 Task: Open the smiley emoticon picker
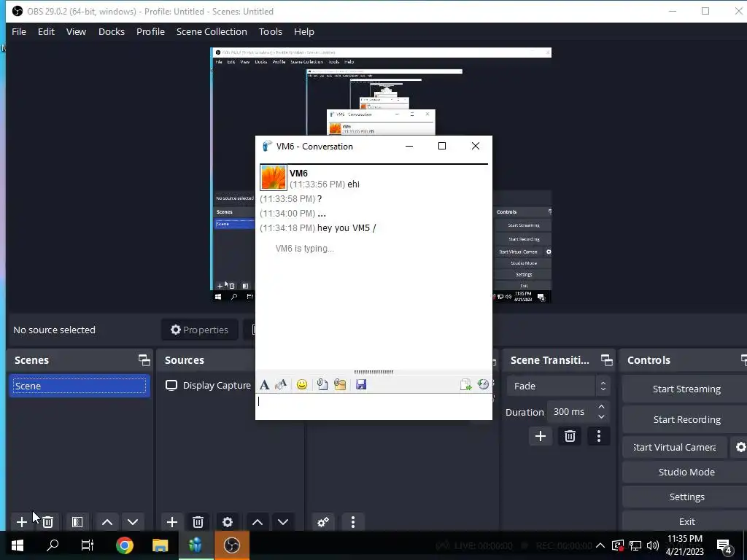[x=301, y=384]
